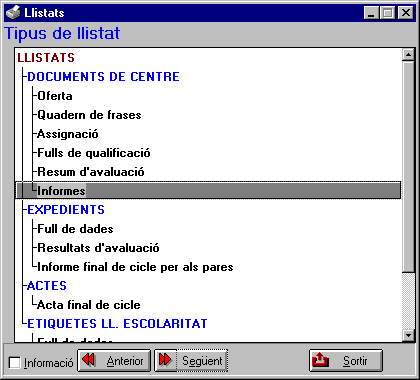The height and width of the screenshot is (380, 420).
Task: Click the scrollbar up arrow
Action: (x=408, y=55)
